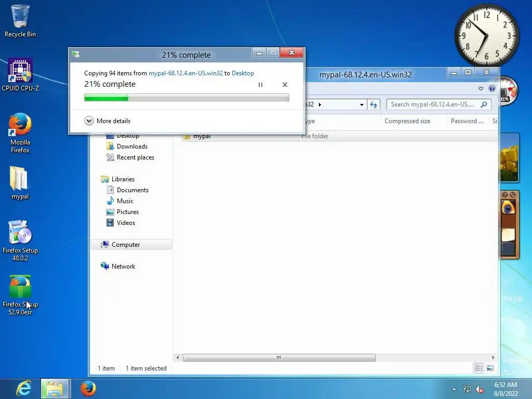
Task: Select Firefox Setup 48.0.2 installer icon
Action: point(20,241)
